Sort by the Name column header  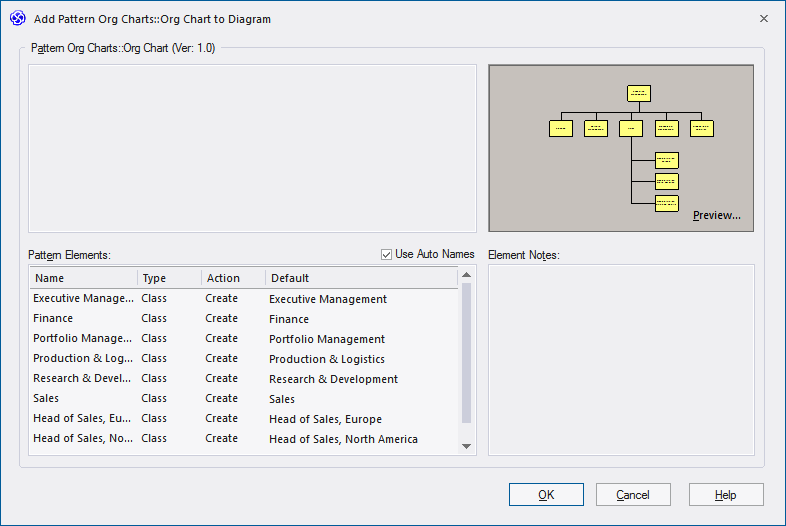[84, 278]
